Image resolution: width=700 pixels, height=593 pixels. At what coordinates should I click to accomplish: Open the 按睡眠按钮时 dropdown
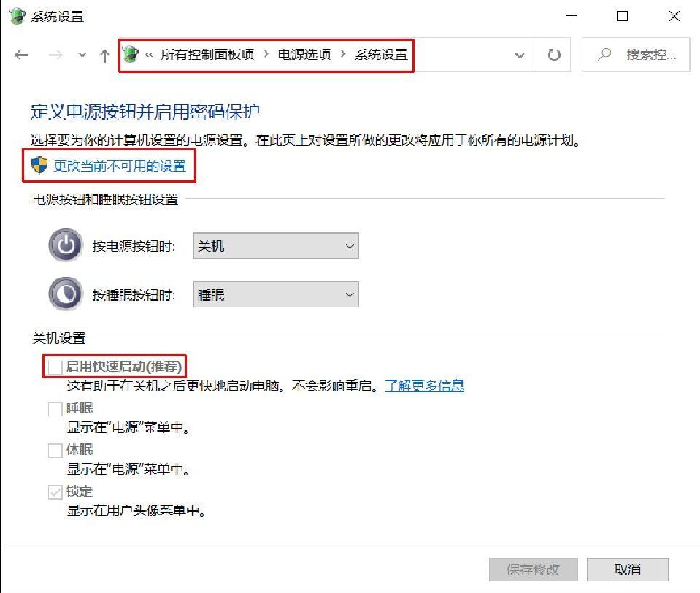point(276,295)
